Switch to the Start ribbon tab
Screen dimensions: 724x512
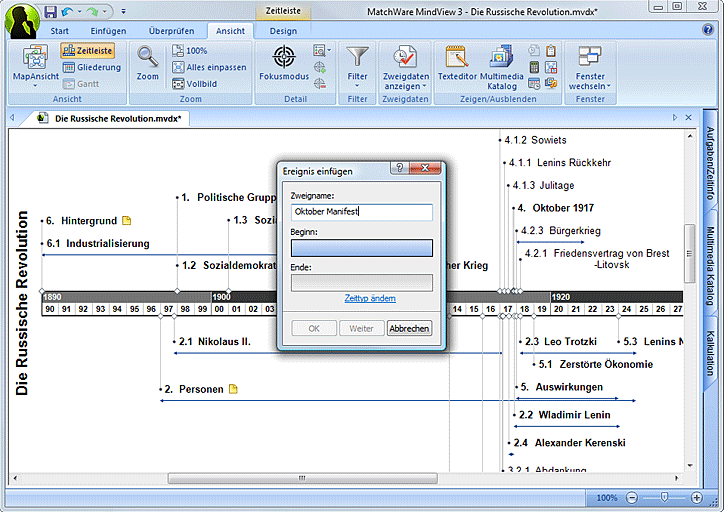(x=60, y=31)
